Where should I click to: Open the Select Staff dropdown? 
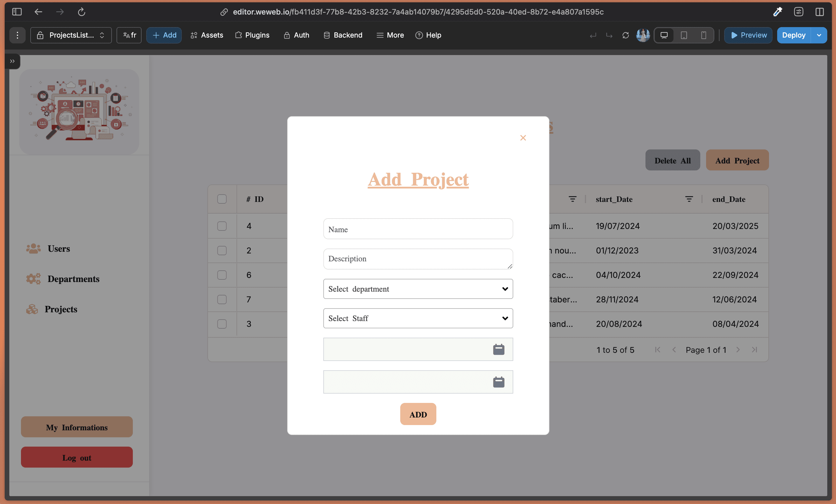coord(418,318)
